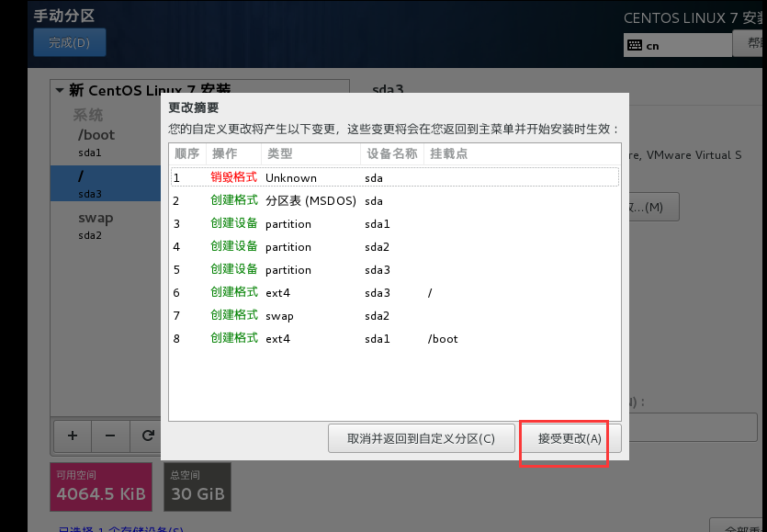The height and width of the screenshot is (532, 767).
Task: Open the 已选择 1 个存储设备 link
Action: coord(121,528)
